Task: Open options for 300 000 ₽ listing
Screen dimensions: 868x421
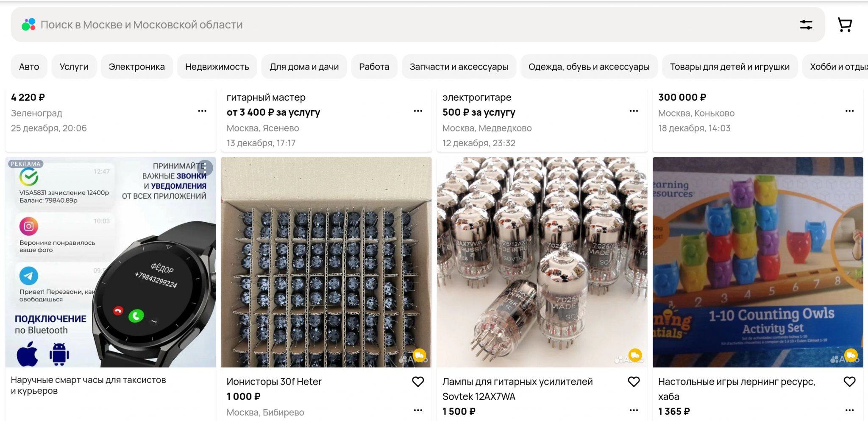Action: tap(849, 111)
